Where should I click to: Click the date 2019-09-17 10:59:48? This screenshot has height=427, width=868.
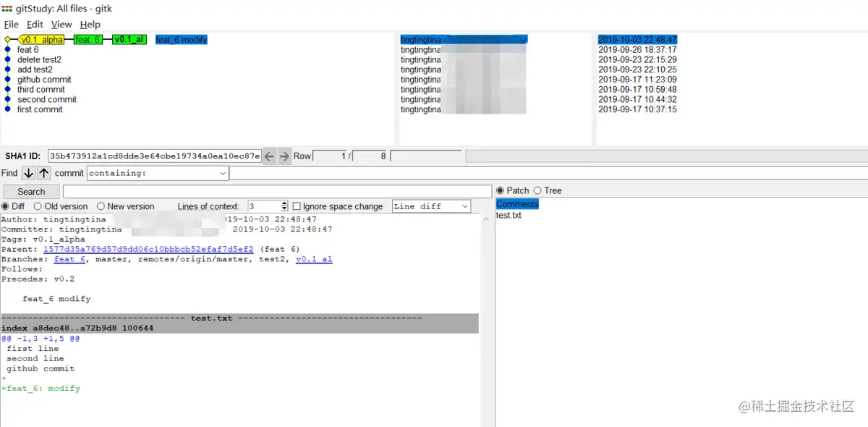tap(637, 90)
